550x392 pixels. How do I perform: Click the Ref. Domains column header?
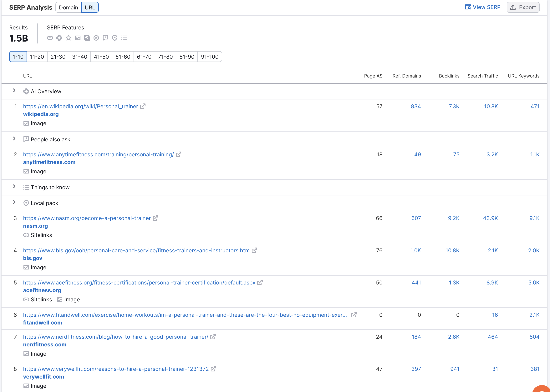coord(407,76)
